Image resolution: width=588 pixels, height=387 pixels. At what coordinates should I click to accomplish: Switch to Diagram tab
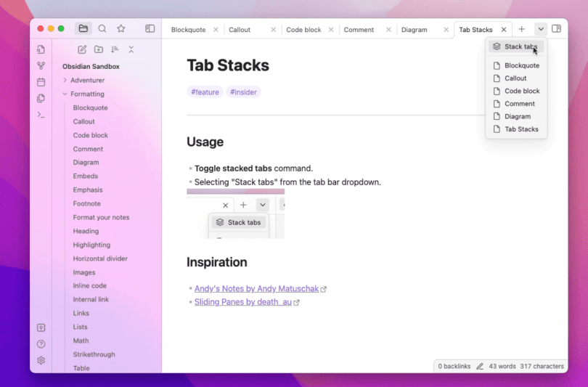tap(414, 30)
